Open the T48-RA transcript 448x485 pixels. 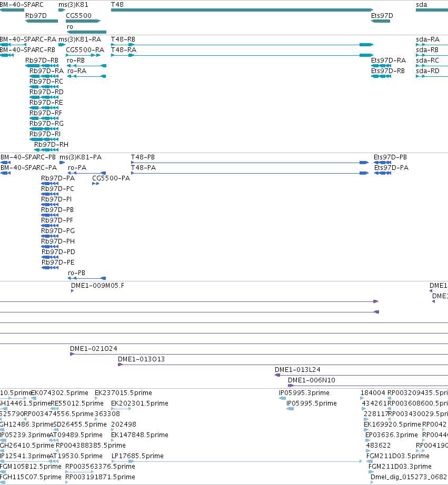pos(124,50)
